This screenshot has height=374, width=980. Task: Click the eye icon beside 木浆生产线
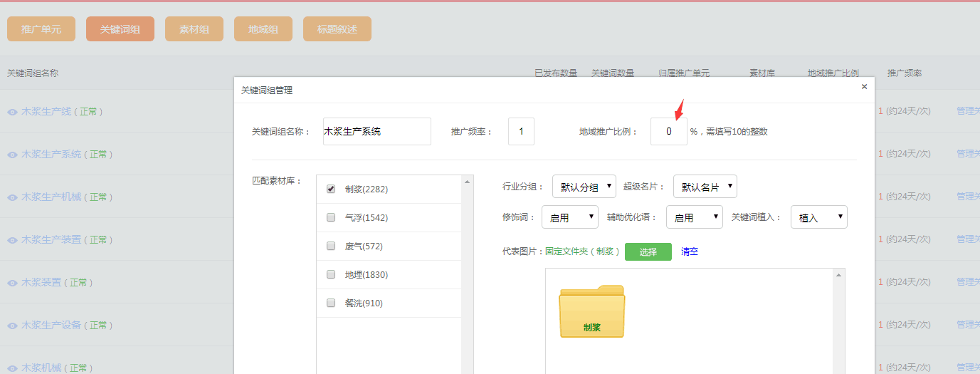(12, 112)
